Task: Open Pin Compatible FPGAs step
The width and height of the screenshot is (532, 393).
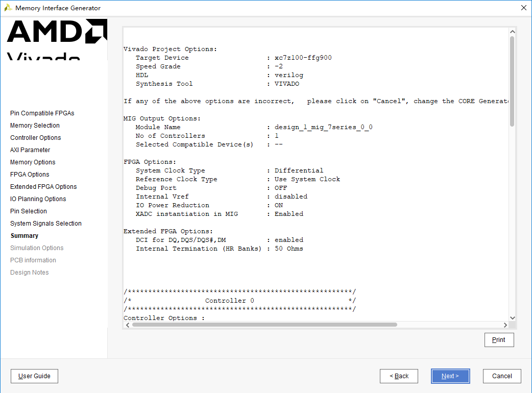Action: tap(42, 113)
